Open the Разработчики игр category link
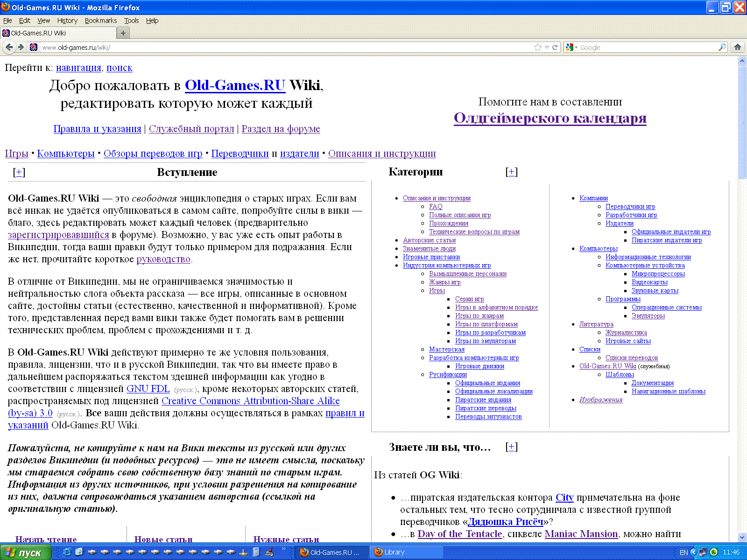 (x=631, y=215)
